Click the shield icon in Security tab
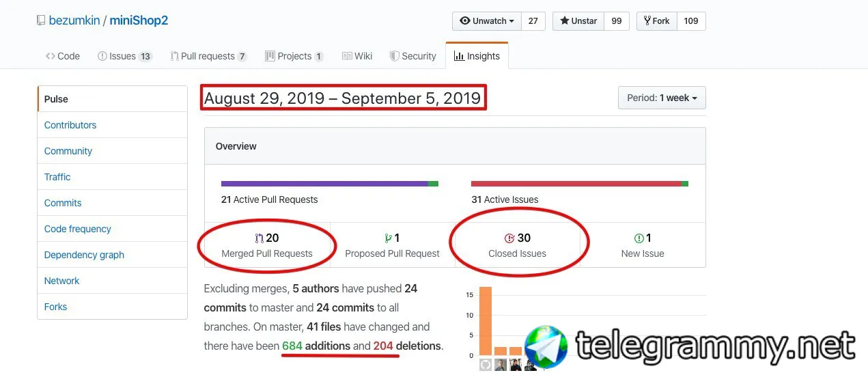 [x=394, y=56]
